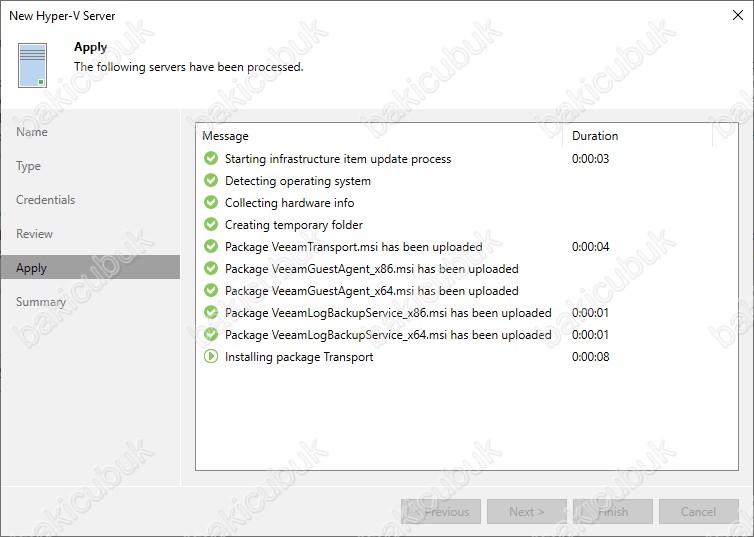The width and height of the screenshot is (754, 537).
Task: Click the Duration column header
Action: click(x=637, y=136)
